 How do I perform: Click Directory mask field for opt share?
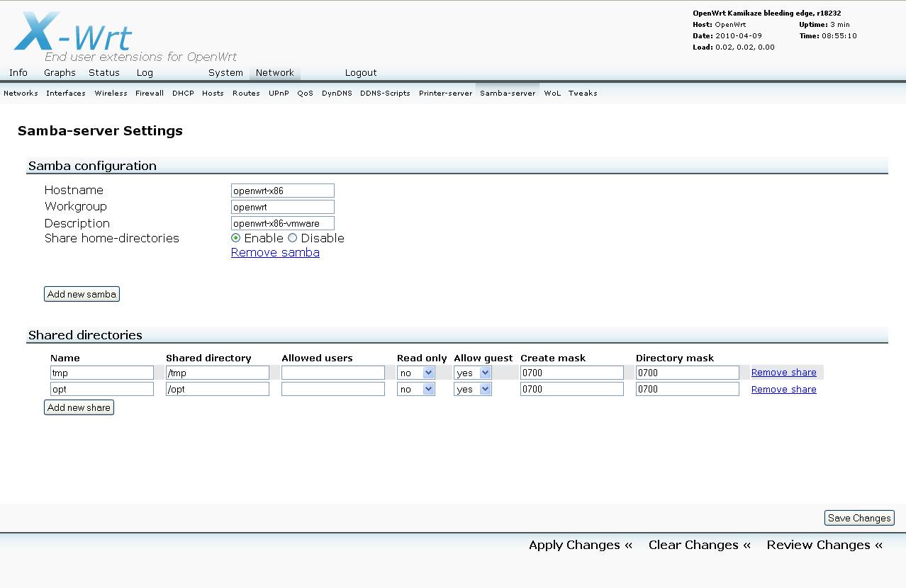tap(688, 389)
